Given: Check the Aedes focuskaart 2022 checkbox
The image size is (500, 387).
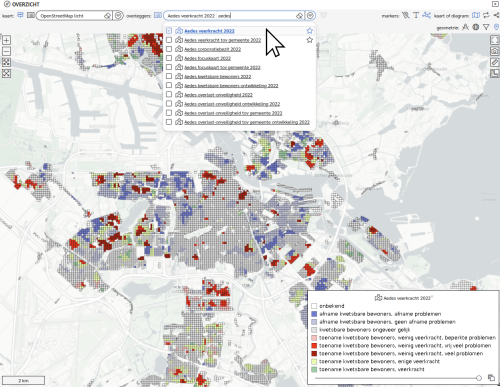Looking at the screenshot, I should pos(169,58).
